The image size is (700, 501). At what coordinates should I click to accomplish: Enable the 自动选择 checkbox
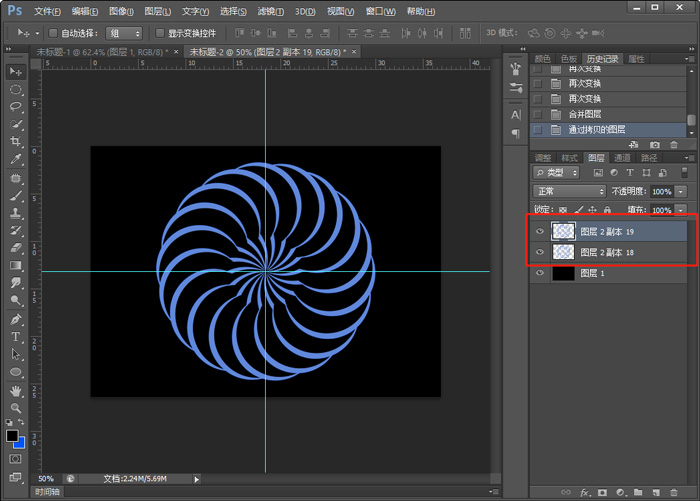click(54, 33)
